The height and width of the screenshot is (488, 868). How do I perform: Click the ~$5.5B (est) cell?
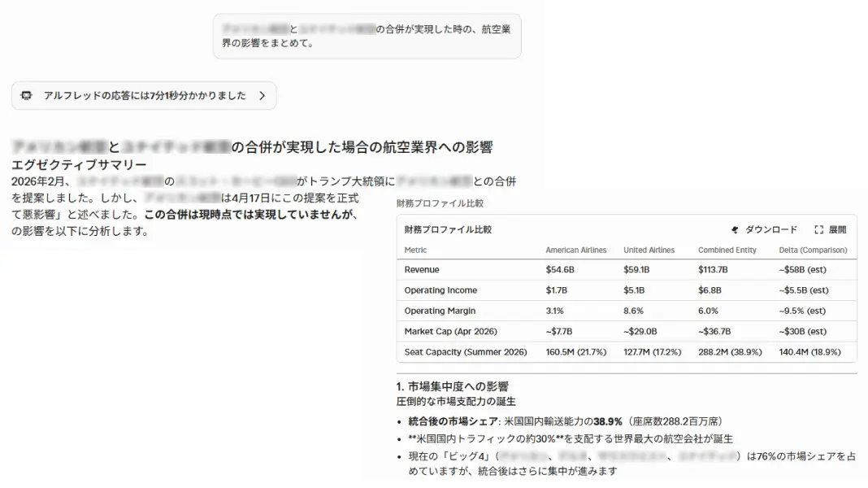803,290
